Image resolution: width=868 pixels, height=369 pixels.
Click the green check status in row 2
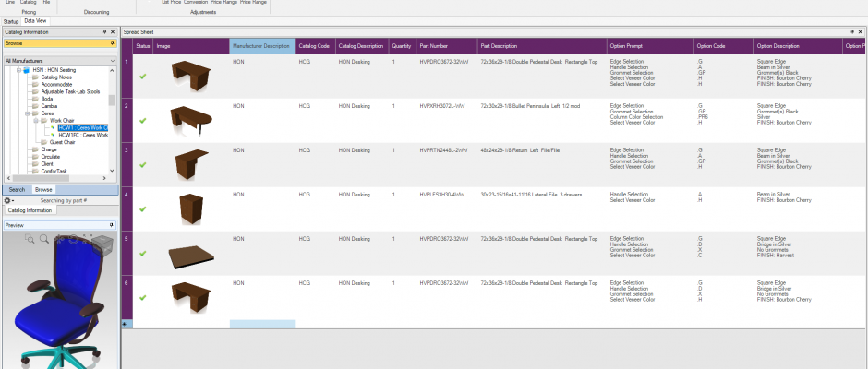[x=143, y=121]
